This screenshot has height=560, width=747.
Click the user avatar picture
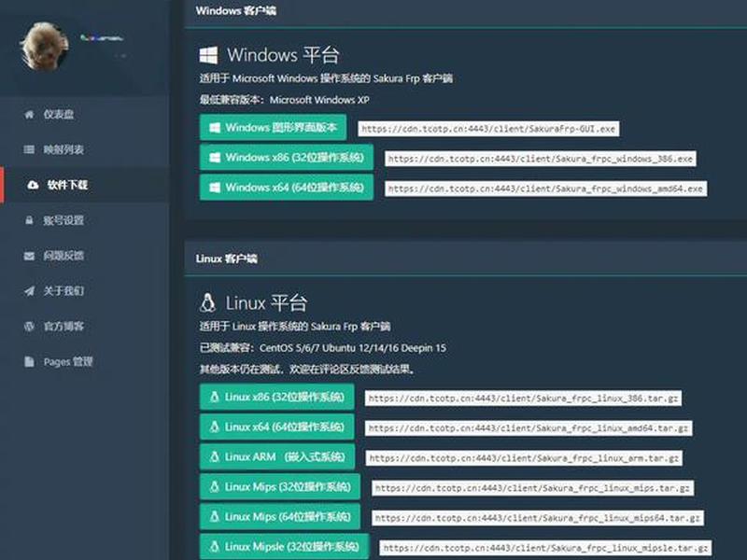click(44, 47)
